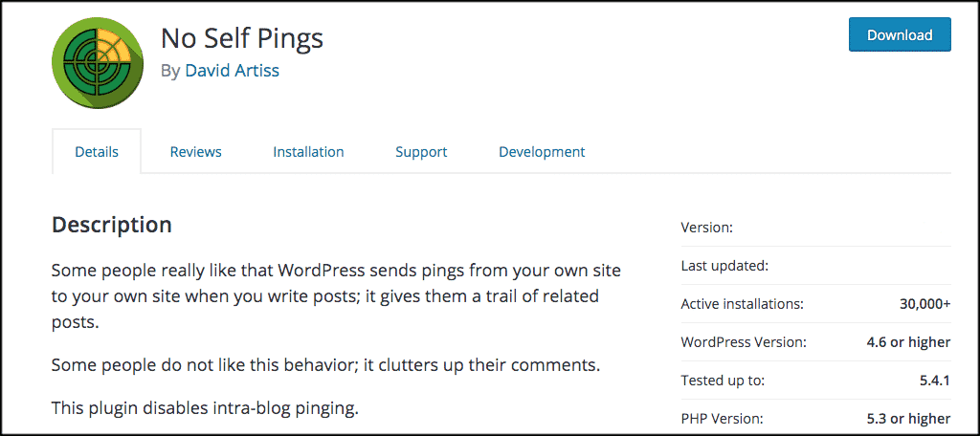Click the 5.4.1 tested-up-to value

(933, 381)
